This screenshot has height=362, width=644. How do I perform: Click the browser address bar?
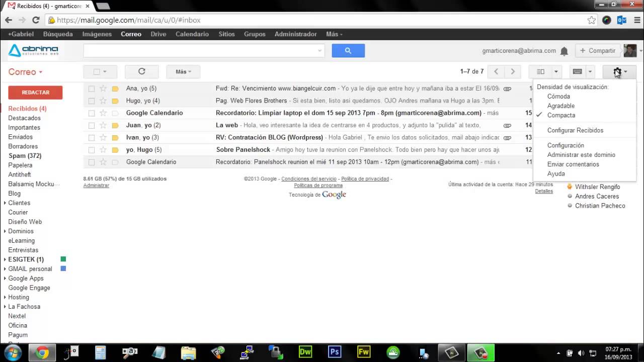(317, 20)
